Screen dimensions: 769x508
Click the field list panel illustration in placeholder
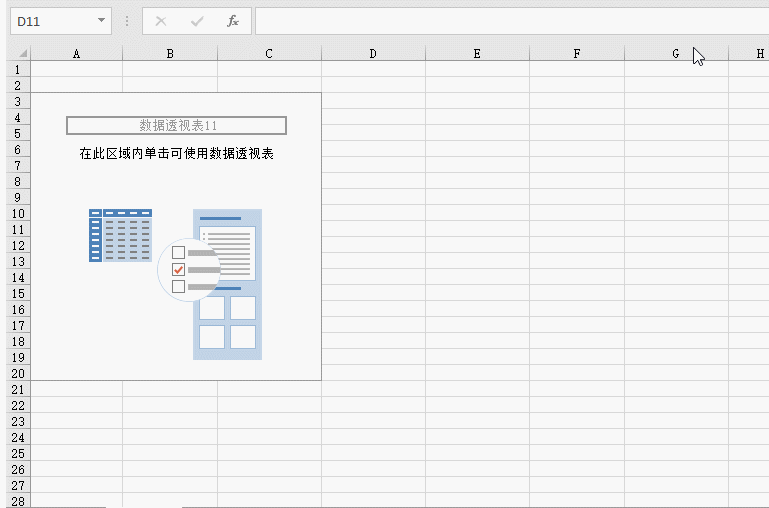coord(228,285)
